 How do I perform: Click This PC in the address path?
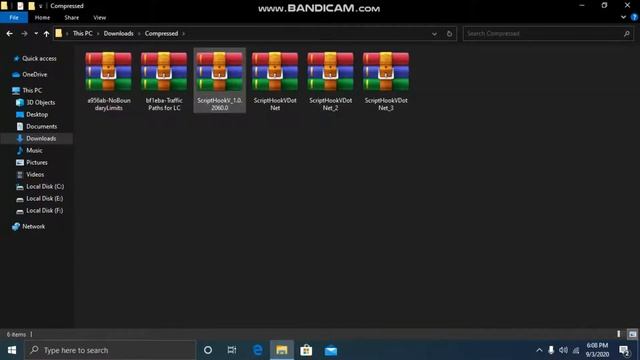coord(82,33)
